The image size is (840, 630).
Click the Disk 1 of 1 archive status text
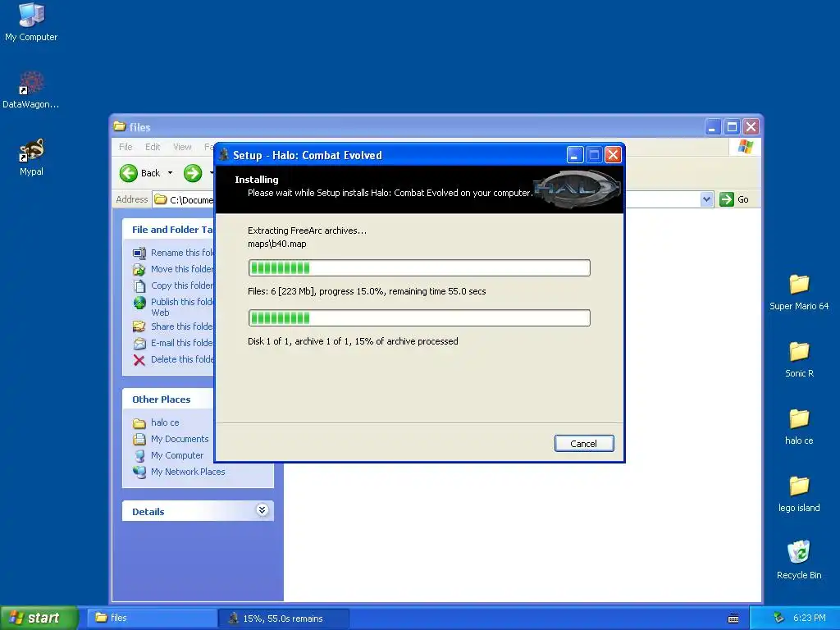(353, 341)
